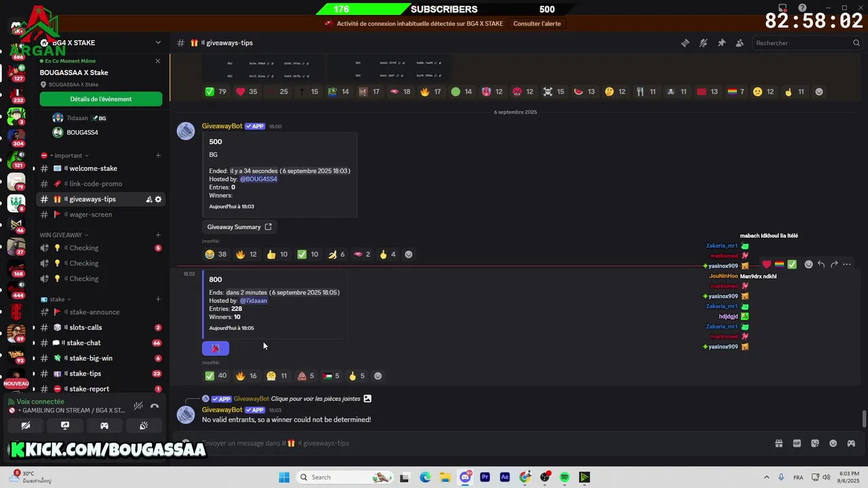The image size is (868, 488).
Task: Toggle laughing emoji reaction with 38
Action: 216,254
